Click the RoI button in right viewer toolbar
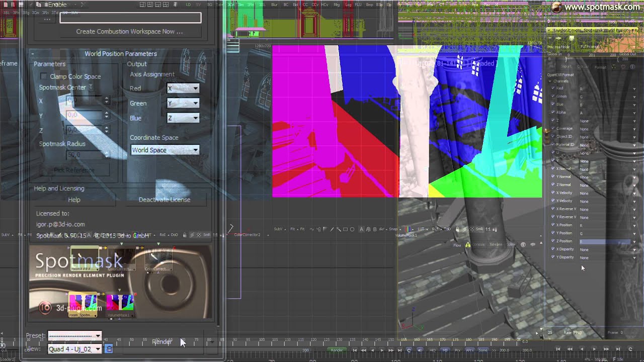The height and width of the screenshot is (362, 644). (x=435, y=229)
